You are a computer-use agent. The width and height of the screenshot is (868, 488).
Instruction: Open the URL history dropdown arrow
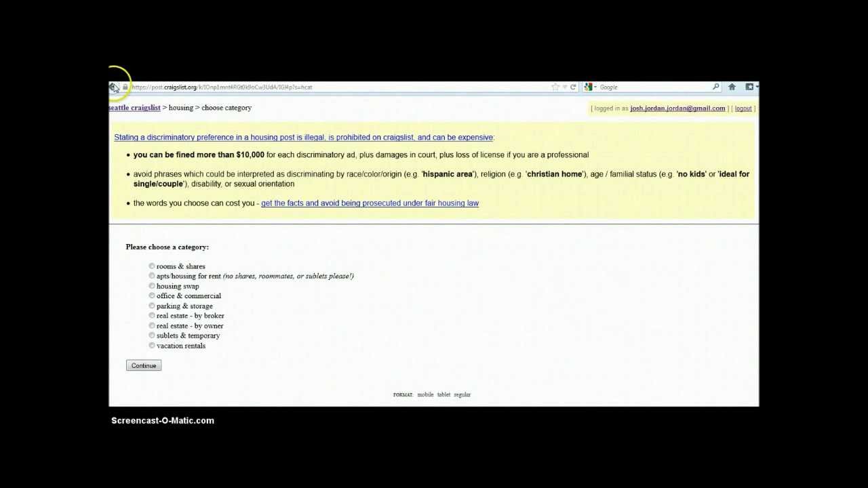564,87
